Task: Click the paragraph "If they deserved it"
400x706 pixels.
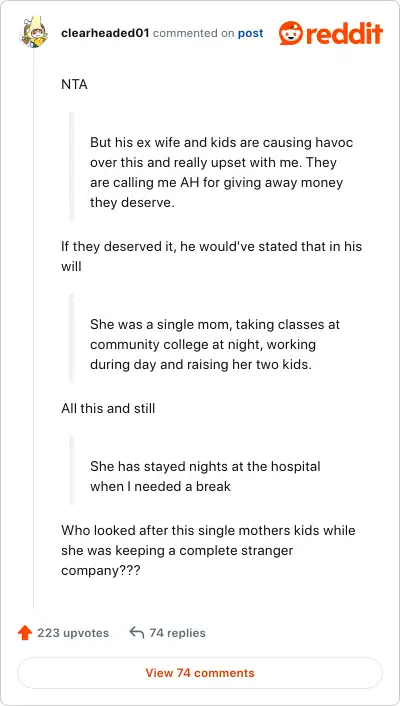Action: [211, 256]
